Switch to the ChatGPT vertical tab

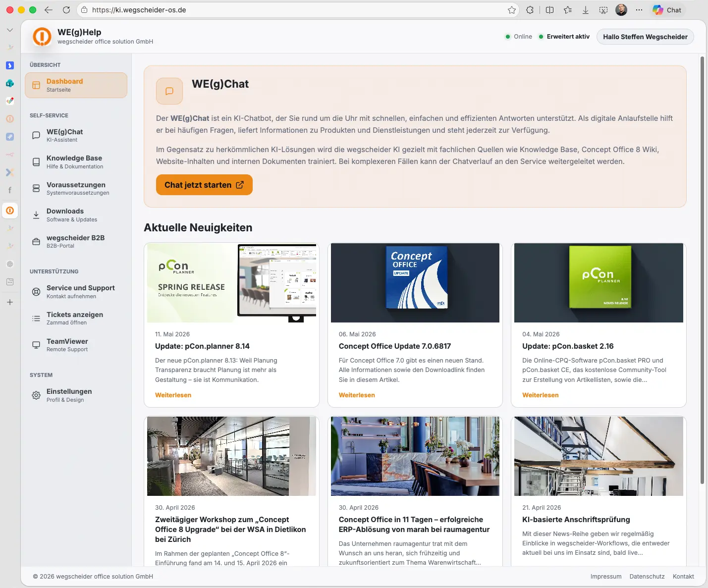coord(10,264)
